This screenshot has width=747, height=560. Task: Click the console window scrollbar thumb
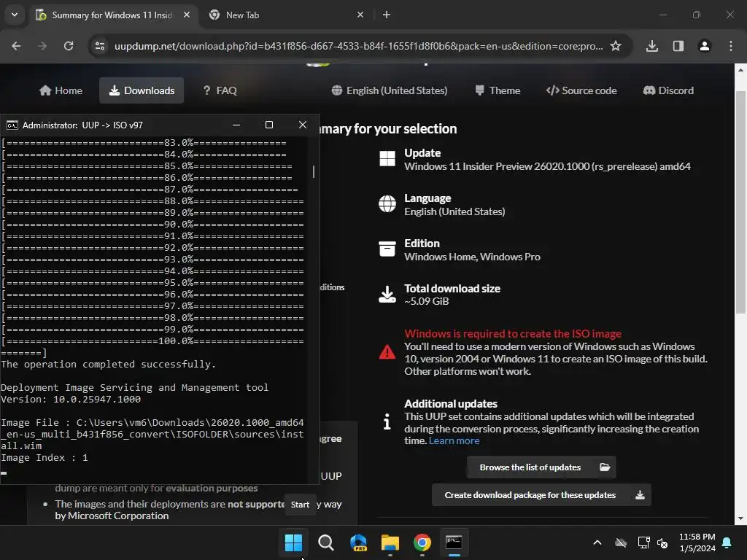pos(314,171)
